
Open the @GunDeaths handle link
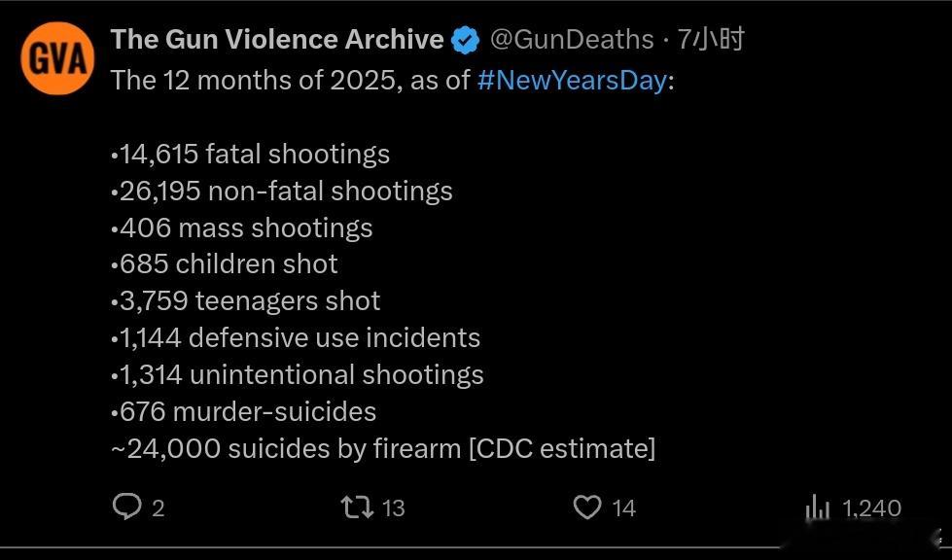click(572, 40)
